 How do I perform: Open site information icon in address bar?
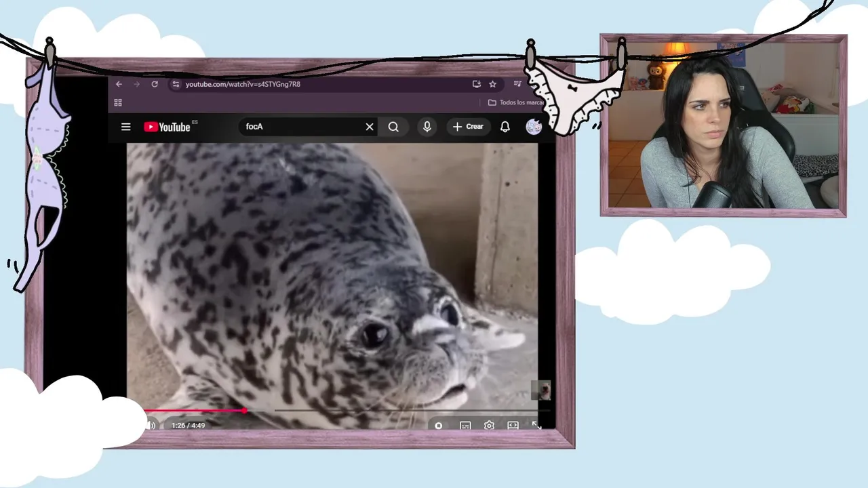point(176,84)
